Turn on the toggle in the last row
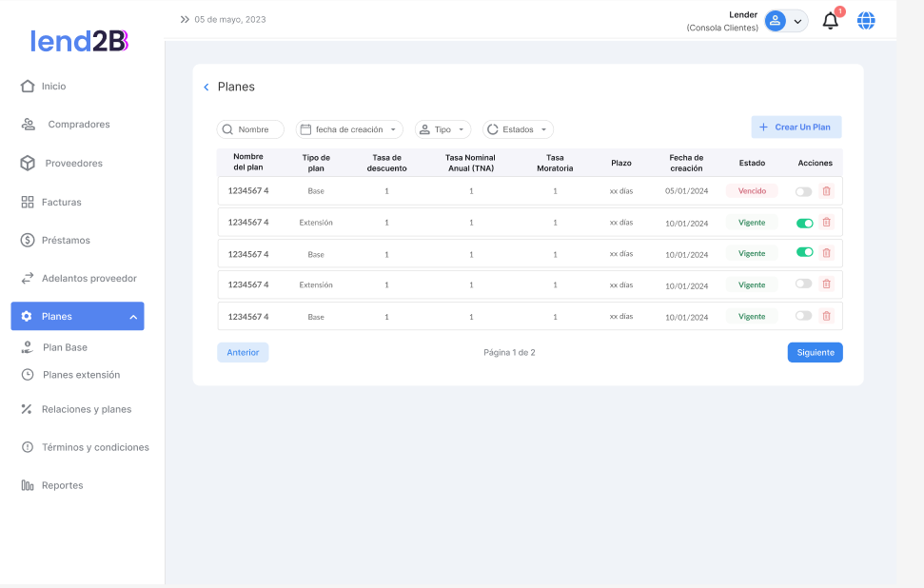This screenshot has height=588, width=924. coord(804,316)
